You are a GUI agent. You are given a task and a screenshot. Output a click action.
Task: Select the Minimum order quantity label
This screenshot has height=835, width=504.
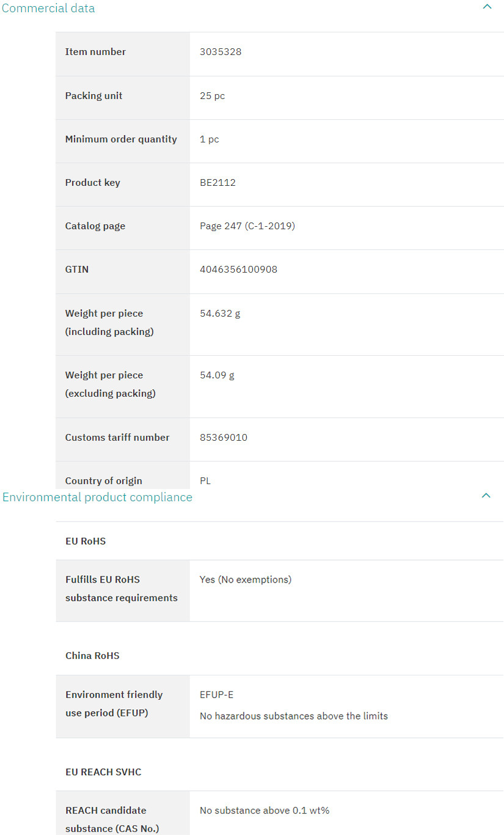[121, 139]
